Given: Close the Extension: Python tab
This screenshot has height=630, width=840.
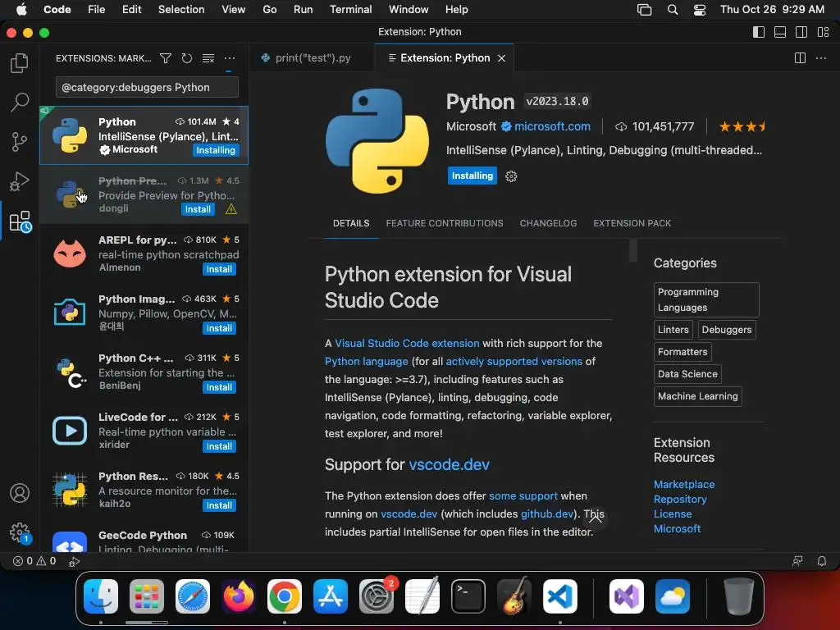Looking at the screenshot, I should 501,58.
